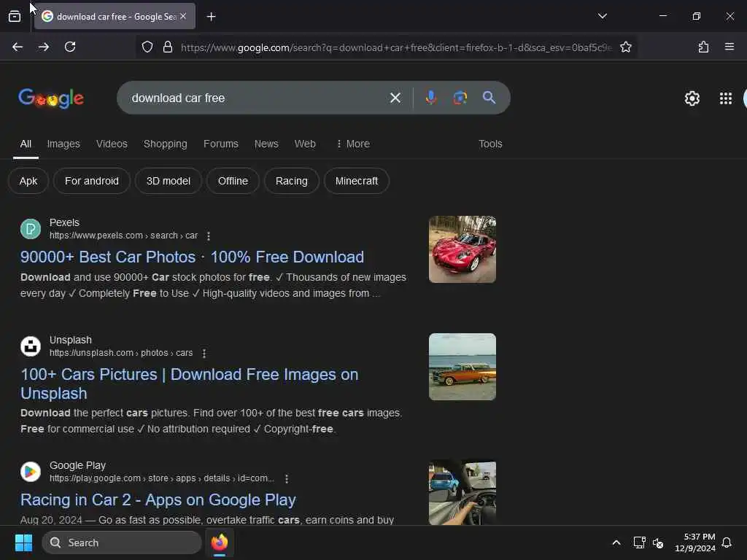Go back to previous page

(x=18, y=47)
